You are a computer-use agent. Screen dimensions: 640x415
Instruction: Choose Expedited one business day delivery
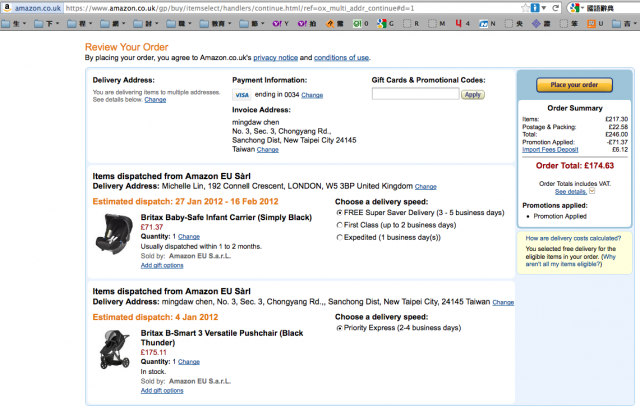(x=339, y=240)
